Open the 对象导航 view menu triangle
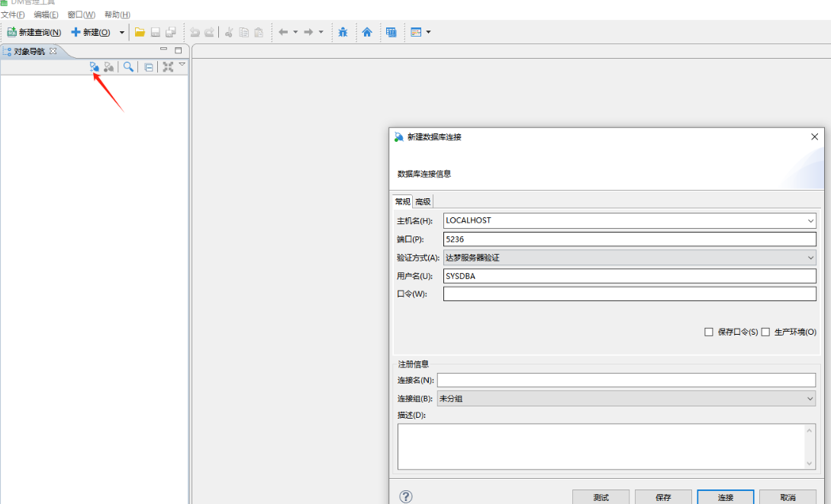 point(182,64)
